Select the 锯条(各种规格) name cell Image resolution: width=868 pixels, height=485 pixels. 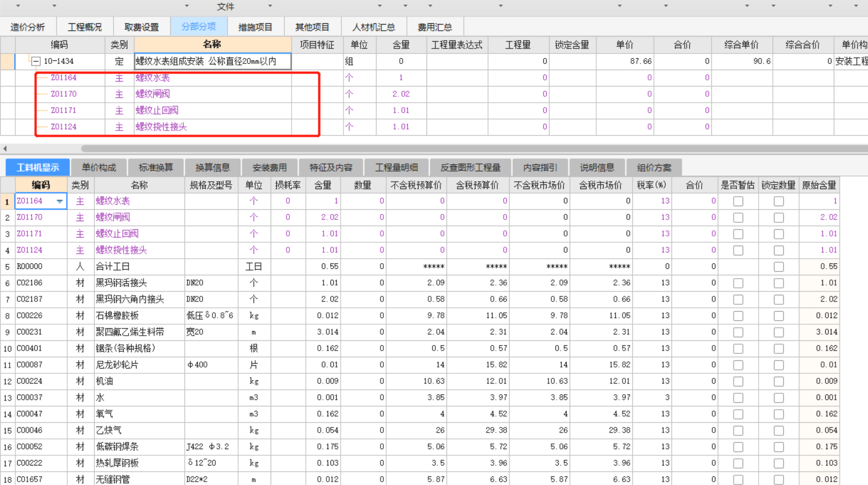click(139, 348)
